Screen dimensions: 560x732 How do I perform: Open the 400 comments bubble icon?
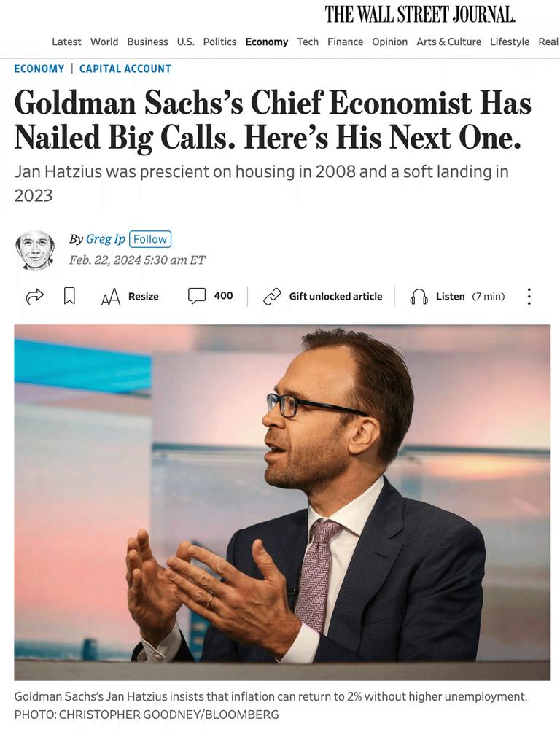pyautogui.click(x=197, y=296)
